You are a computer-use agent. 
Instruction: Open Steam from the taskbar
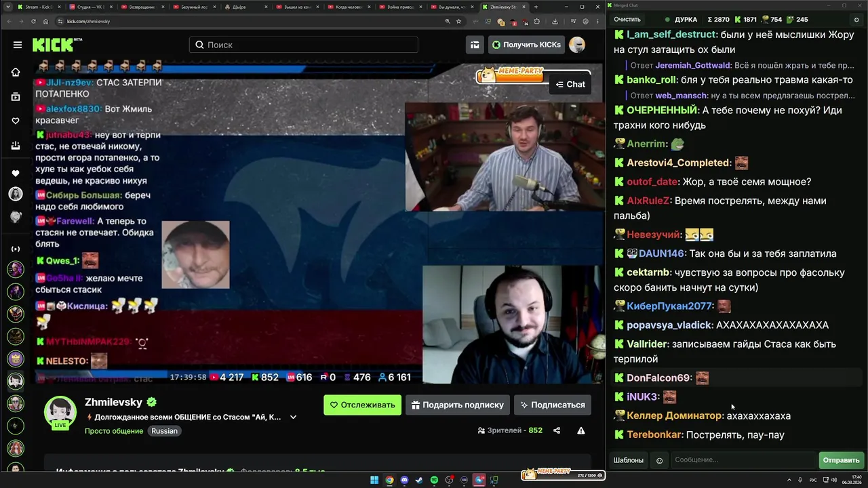[419, 481]
